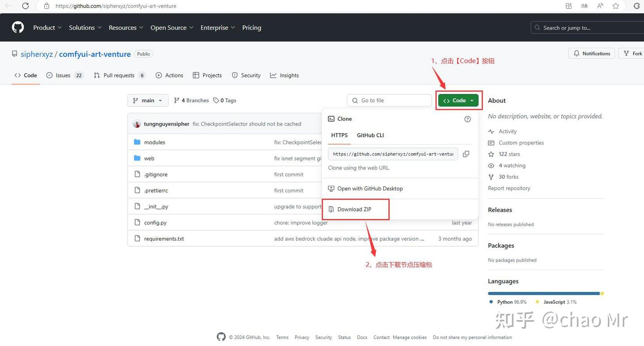
Task: Select the HTTPS clone tab
Action: click(339, 135)
